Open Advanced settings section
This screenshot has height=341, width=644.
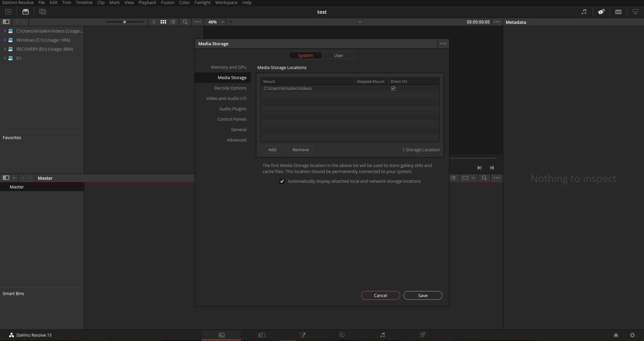236,140
